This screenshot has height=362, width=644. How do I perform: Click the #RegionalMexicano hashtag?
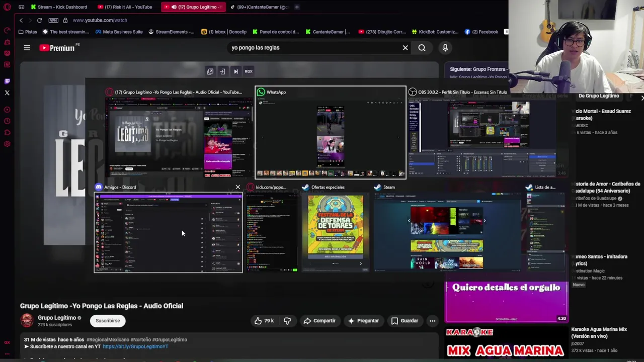pos(107,340)
